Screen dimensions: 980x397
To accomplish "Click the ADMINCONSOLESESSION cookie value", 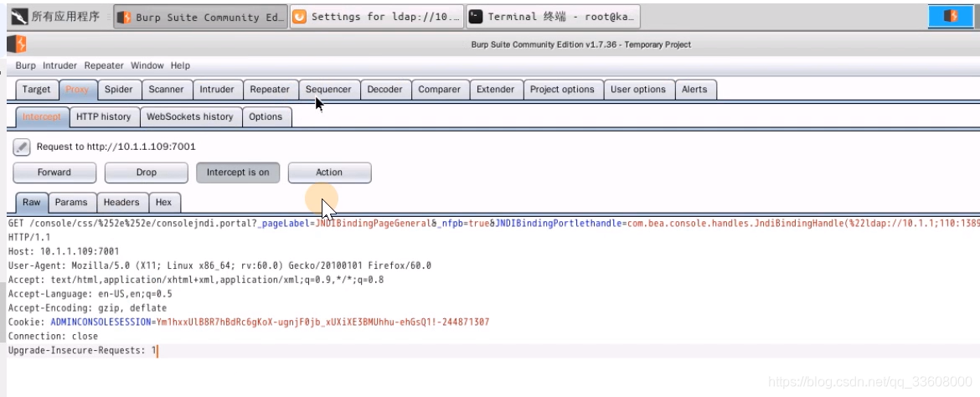I will (x=322, y=322).
